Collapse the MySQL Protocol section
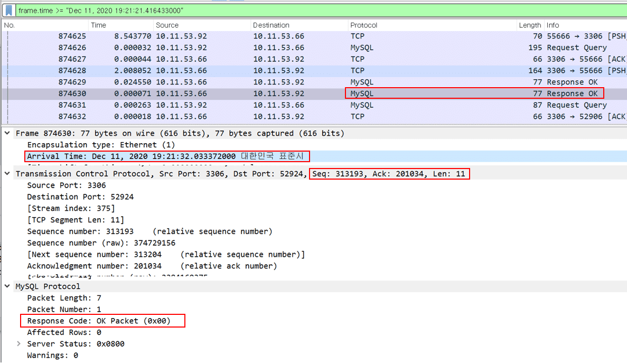The image size is (627, 364). tap(7, 286)
